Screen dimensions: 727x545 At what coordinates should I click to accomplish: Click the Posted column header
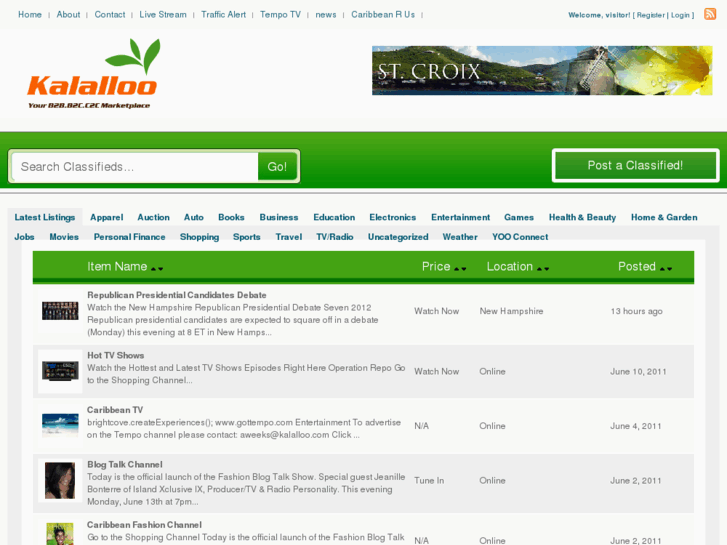click(637, 266)
